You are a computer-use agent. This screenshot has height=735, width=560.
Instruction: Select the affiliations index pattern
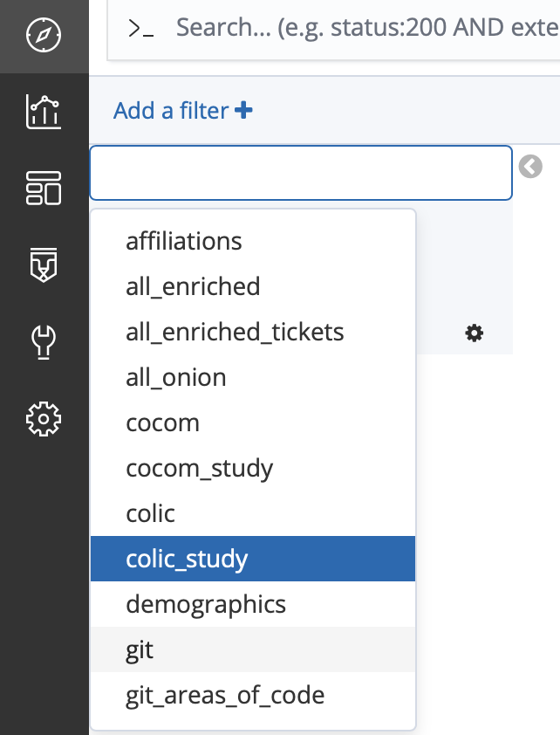tap(253, 242)
